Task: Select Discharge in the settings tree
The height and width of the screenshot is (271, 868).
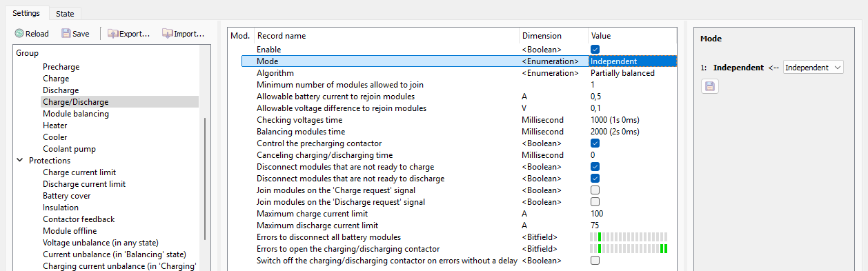Action: pyautogui.click(x=61, y=90)
